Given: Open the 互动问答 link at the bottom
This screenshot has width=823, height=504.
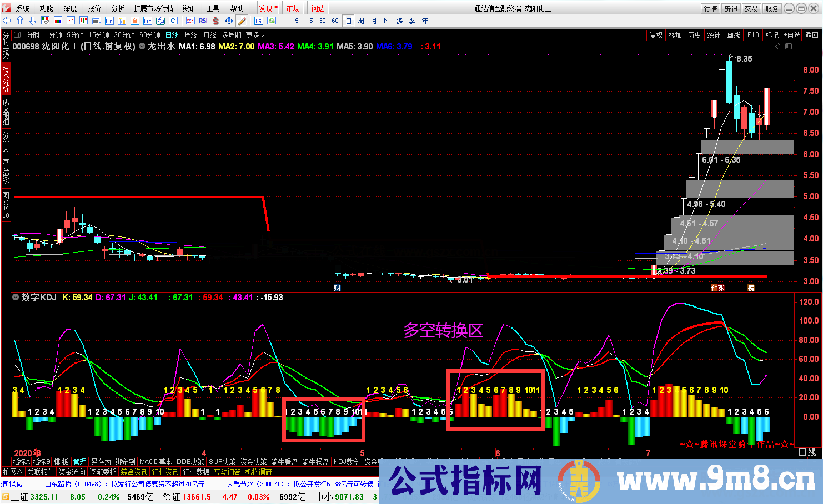Looking at the screenshot, I should (226, 471).
